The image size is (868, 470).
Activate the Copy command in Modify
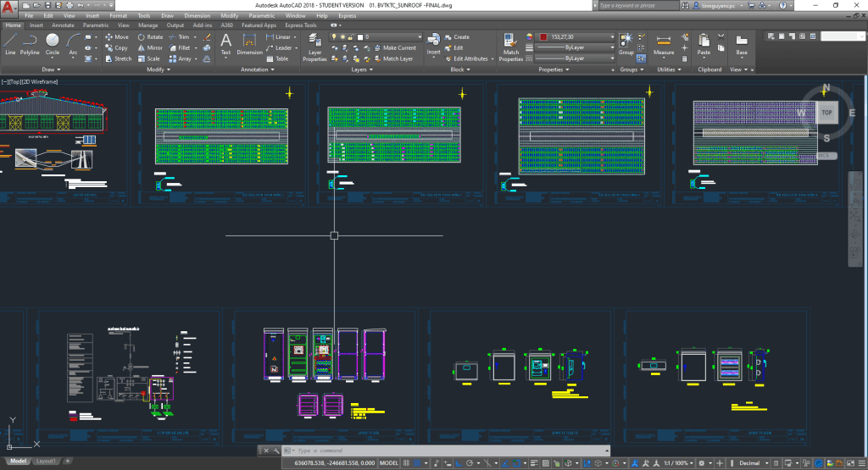117,48
